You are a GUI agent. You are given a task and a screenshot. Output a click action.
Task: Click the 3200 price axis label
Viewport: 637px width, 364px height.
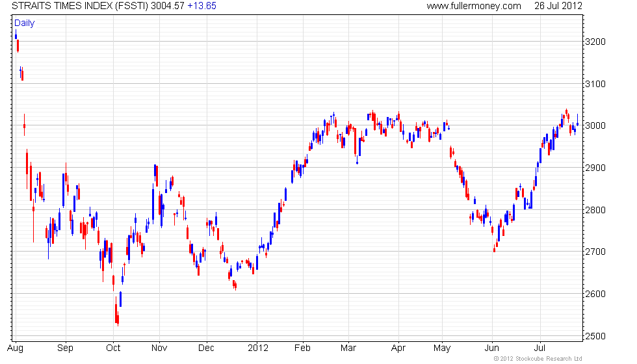pos(595,42)
